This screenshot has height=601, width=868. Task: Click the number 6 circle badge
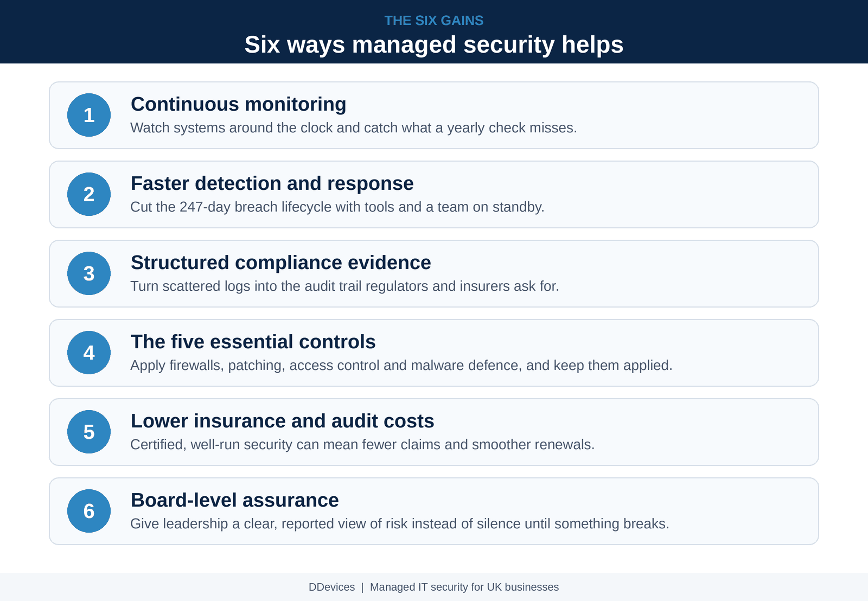point(89,511)
